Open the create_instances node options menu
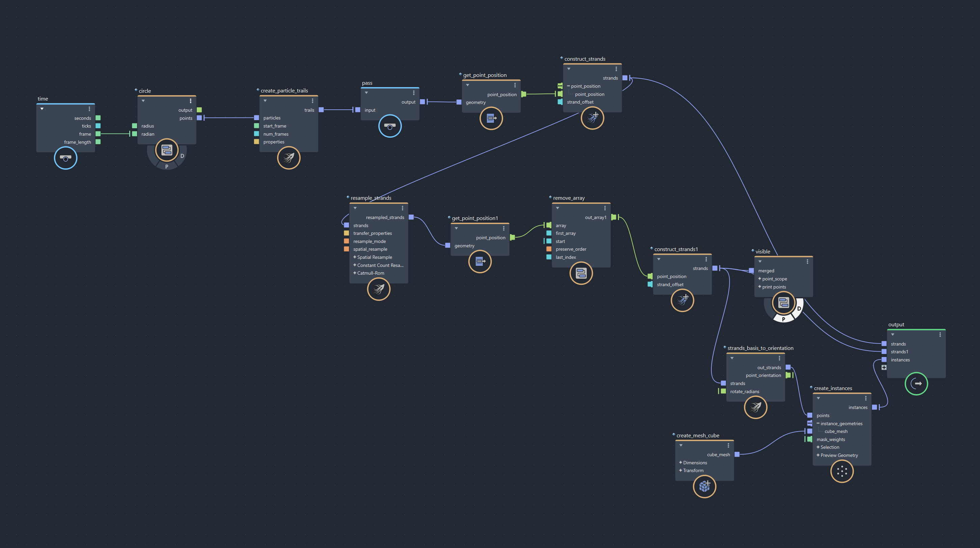This screenshot has height=548, width=980. [x=866, y=398]
